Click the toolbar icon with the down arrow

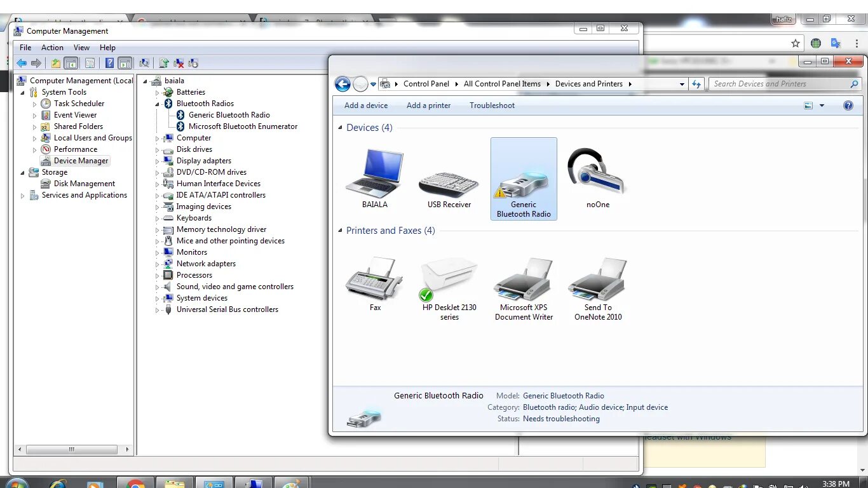(194, 63)
